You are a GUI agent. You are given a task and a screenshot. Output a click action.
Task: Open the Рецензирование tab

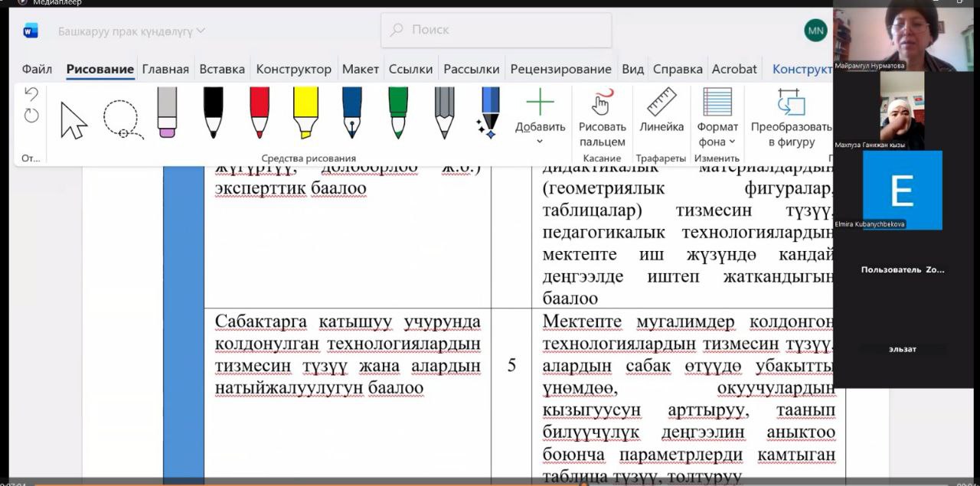(x=560, y=69)
